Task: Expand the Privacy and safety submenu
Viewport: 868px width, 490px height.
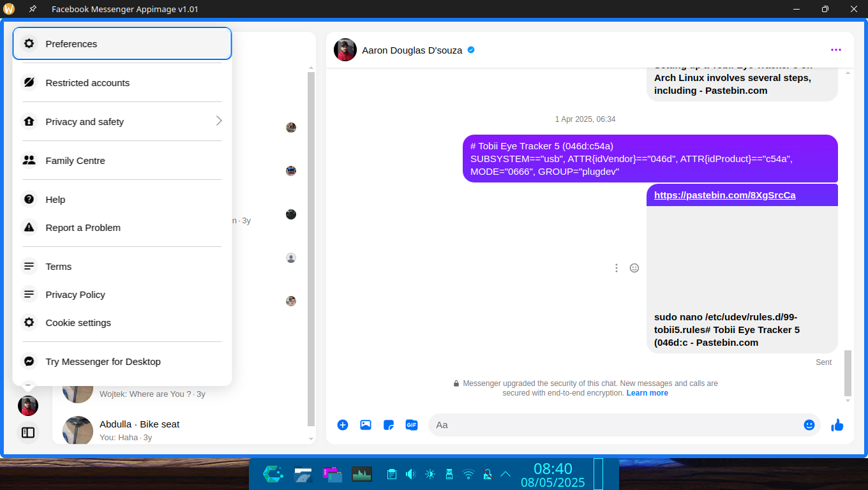Action: tap(122, 122)
